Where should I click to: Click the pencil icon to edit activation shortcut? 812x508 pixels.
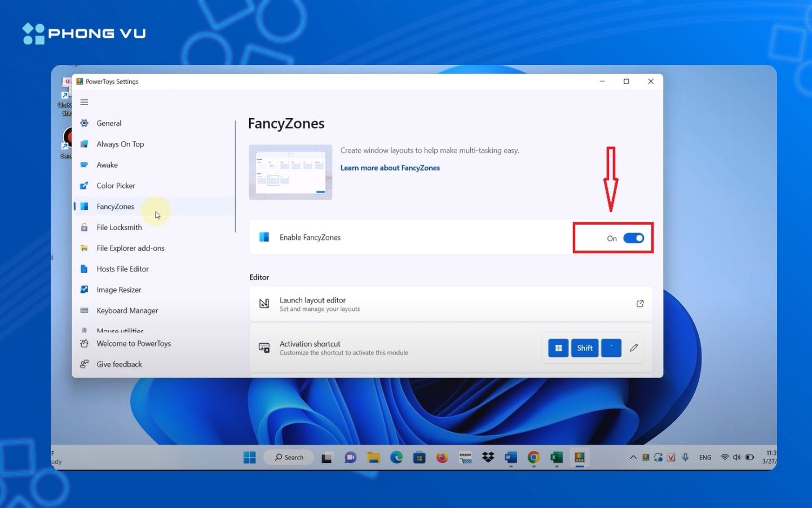pos(634,348)
